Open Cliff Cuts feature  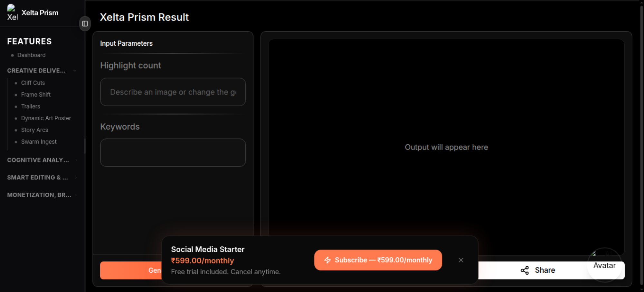33,83
